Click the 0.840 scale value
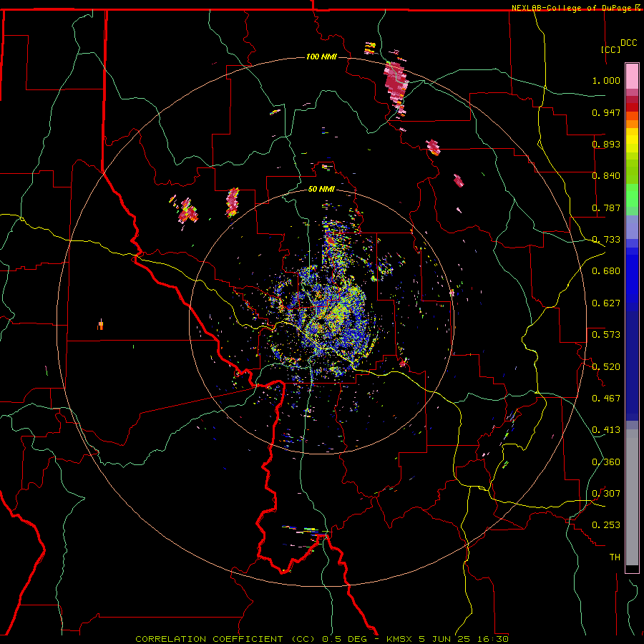This screenshot has width=644, height=644. tap(606, 176)
